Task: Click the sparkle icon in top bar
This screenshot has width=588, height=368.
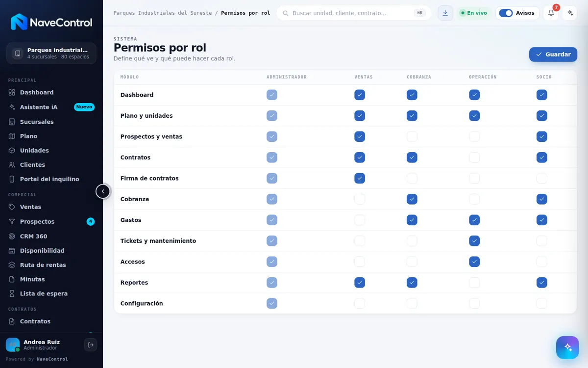Action: click(x=569, y=13)
